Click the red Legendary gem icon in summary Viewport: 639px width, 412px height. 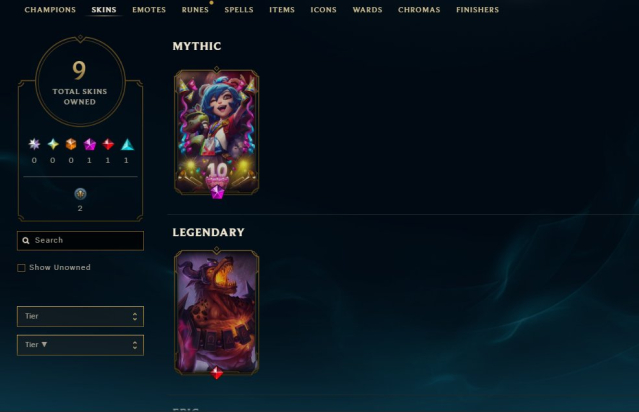point(108,144)
